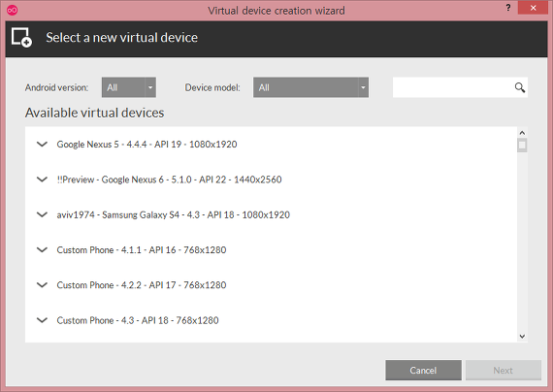Click the magnifier search icon
Screen dimensions: 553x392
(519, 87)
